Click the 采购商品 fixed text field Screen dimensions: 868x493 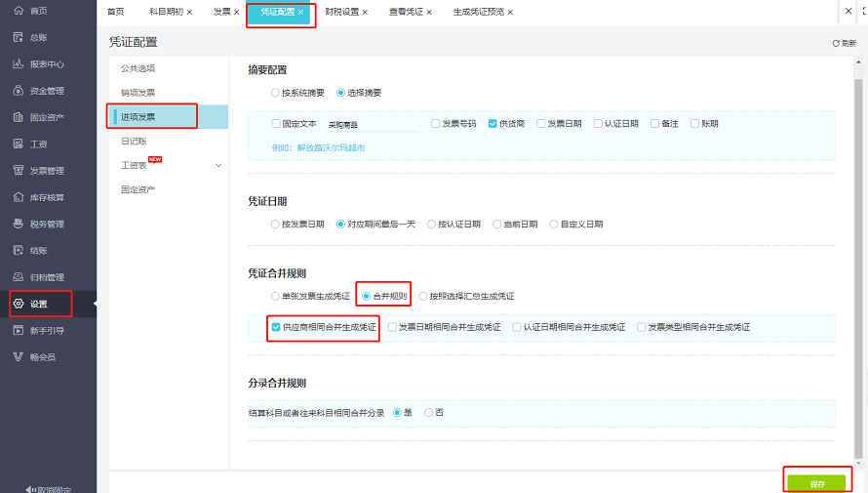pos(373,125)
